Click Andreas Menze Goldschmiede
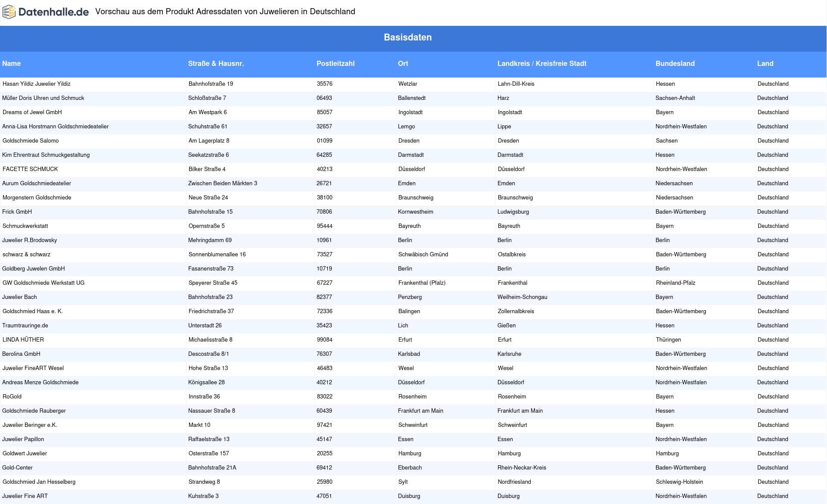The width and height of the screenshot is (827, 504). [x=40, y=383]
